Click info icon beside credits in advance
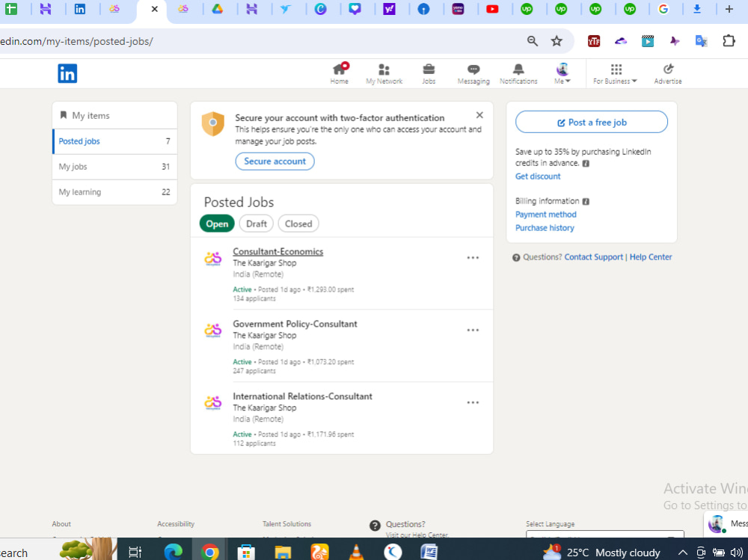The image size is (748, 560). tap(586, 163)
